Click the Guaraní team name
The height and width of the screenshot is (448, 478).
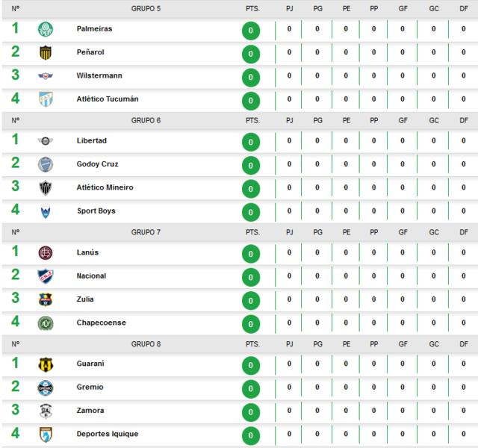90,364
